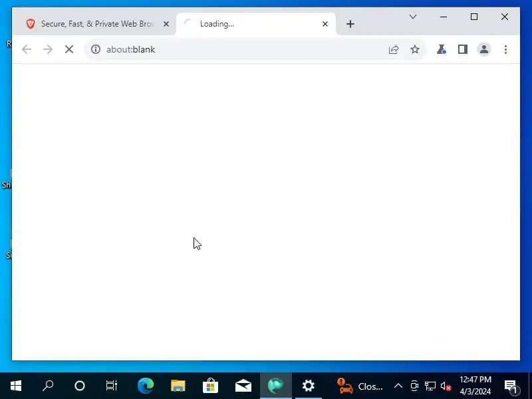Close the Loading... tab

[325, 24]
